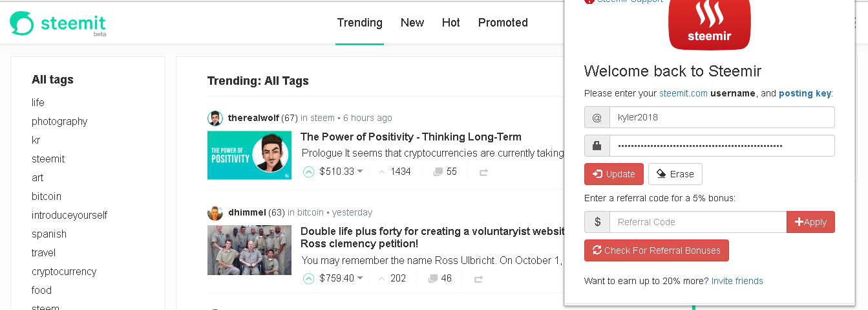The width and height of the screenshot is (868, 310).
Task: Expand the $510.33 payout dropdown
Action: click(360, 172)
